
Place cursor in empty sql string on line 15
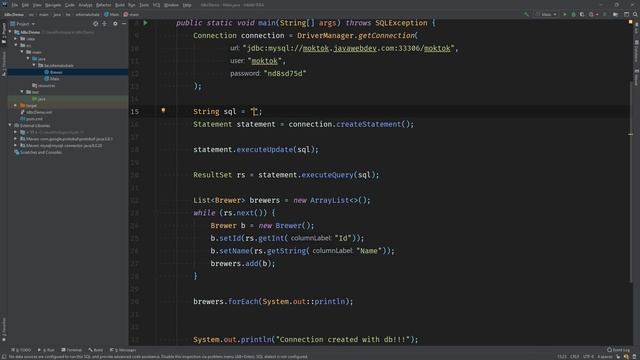(x=254, y=111)
